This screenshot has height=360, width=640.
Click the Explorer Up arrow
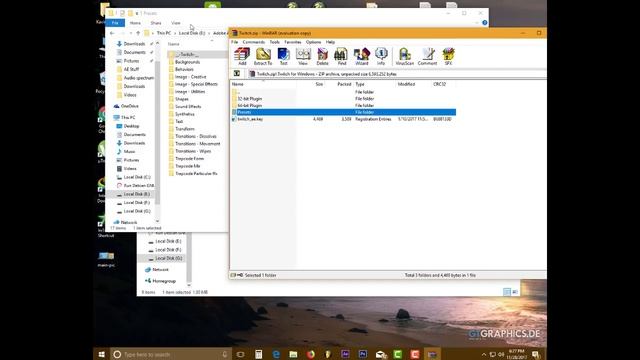tap(138, 33)
